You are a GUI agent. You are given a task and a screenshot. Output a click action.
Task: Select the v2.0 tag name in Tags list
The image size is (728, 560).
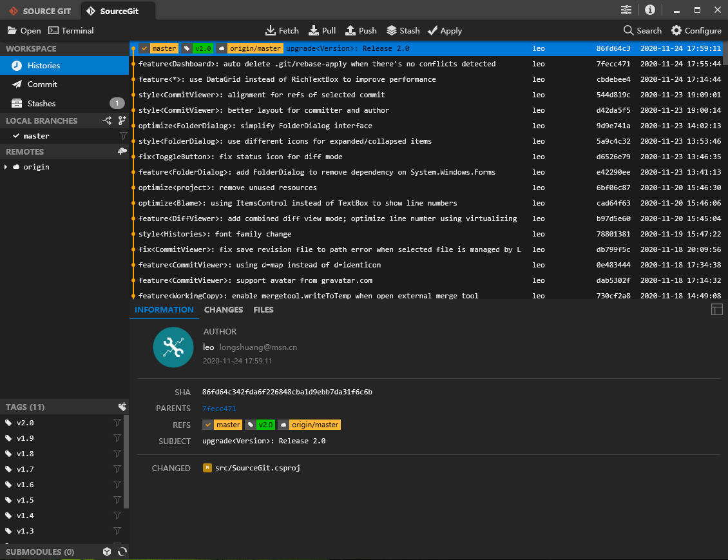[25, 423]
